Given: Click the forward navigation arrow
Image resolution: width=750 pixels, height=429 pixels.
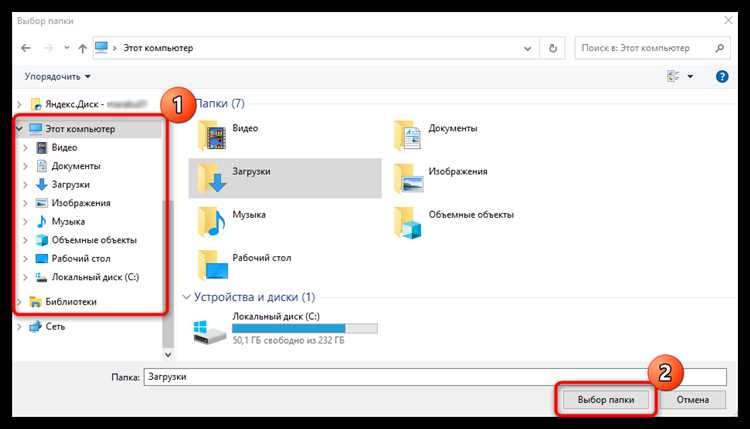Looking at the screenshot, I should tap(49, 48).
